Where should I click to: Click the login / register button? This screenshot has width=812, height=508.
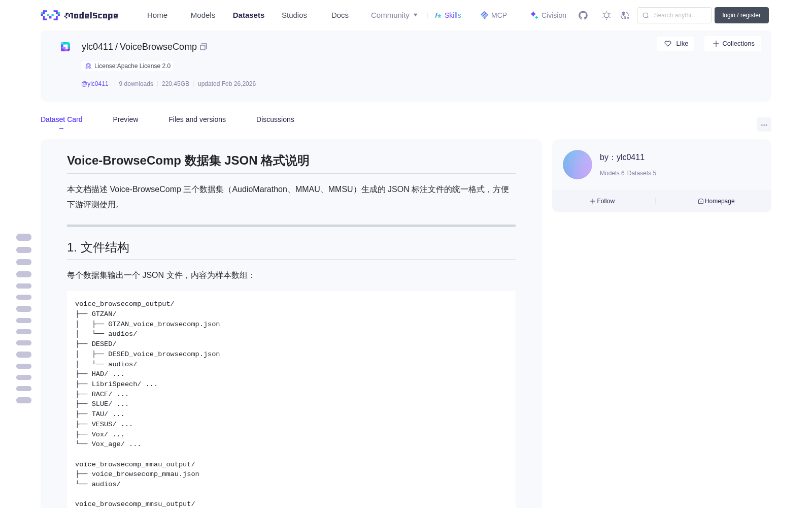[x=741, y=15]
